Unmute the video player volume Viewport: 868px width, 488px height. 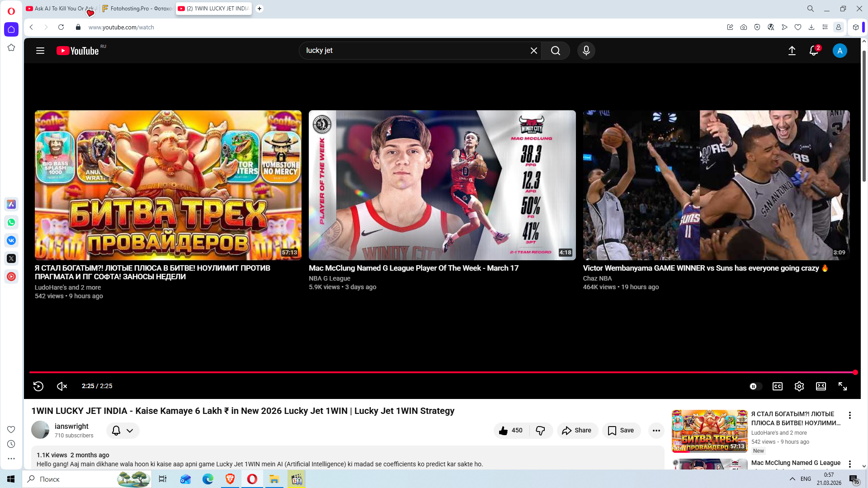(x=62, y=386)
